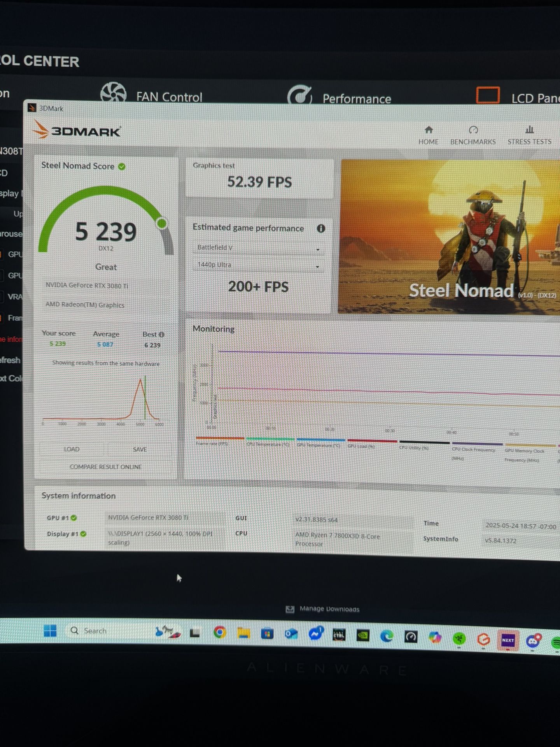
Task: Click the AMD Radeon(TM) Graphics label
Action: 85,305
